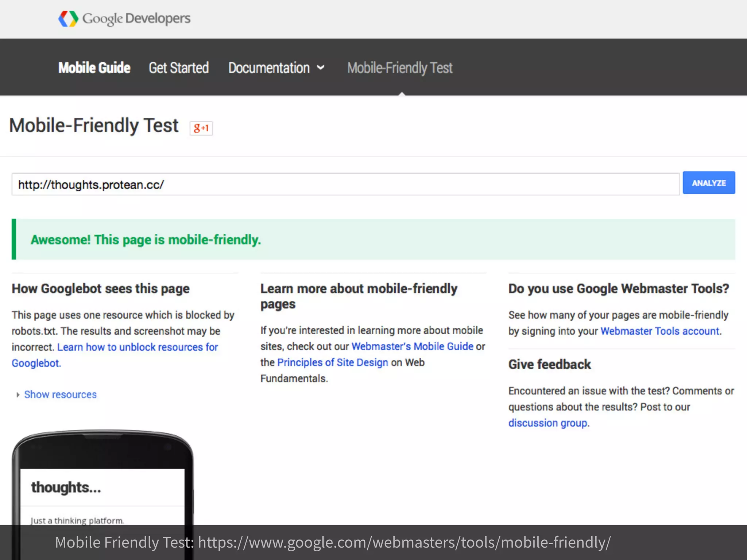Follow the Googlebot link text
Viewport: 747px width, 560px height.
pos(36,363)
